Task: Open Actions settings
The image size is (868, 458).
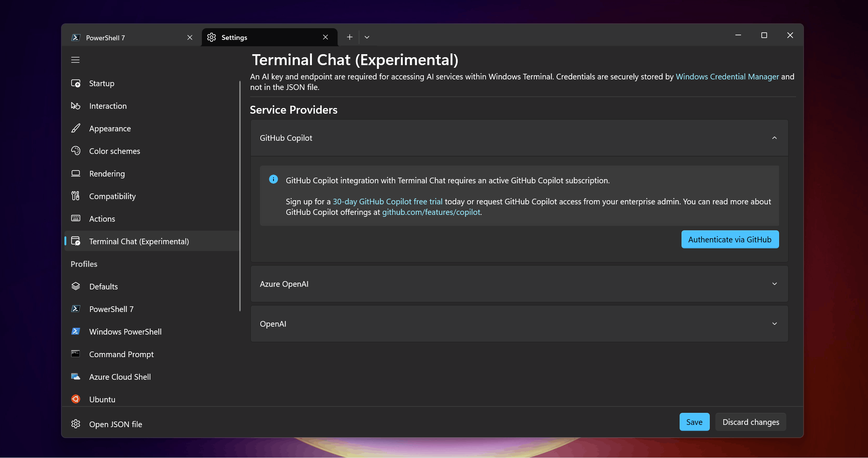Action: tap(102, 219)
